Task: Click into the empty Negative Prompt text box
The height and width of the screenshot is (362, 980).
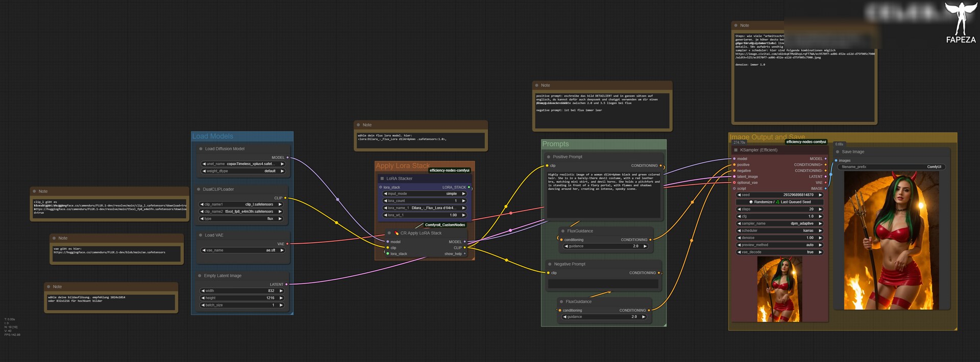Action: tap(603, 284)
